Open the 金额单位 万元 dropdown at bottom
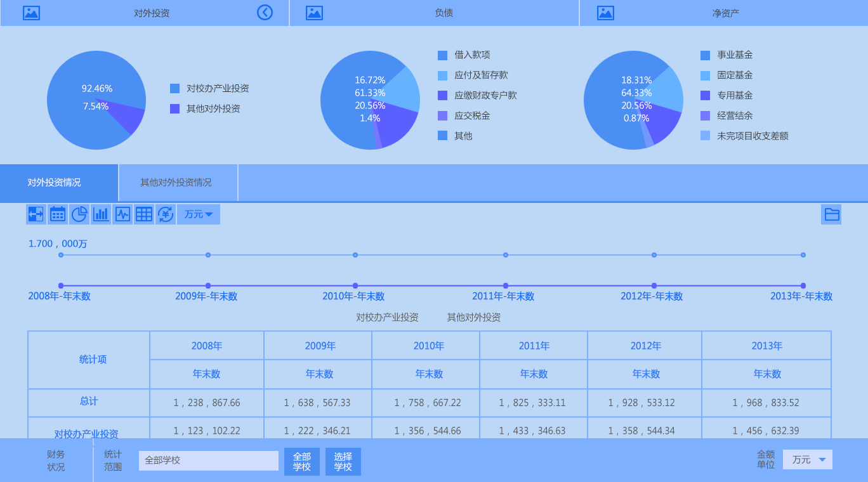 807,460
